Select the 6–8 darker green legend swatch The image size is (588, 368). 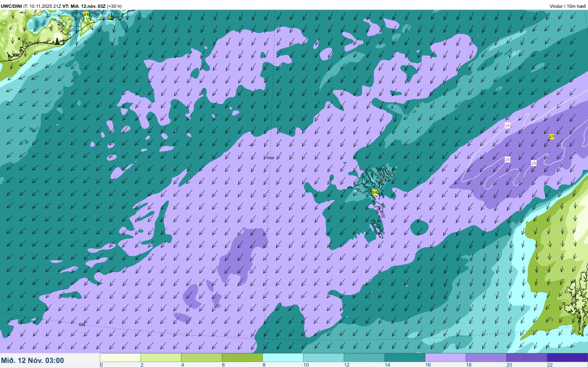[242, 357]
